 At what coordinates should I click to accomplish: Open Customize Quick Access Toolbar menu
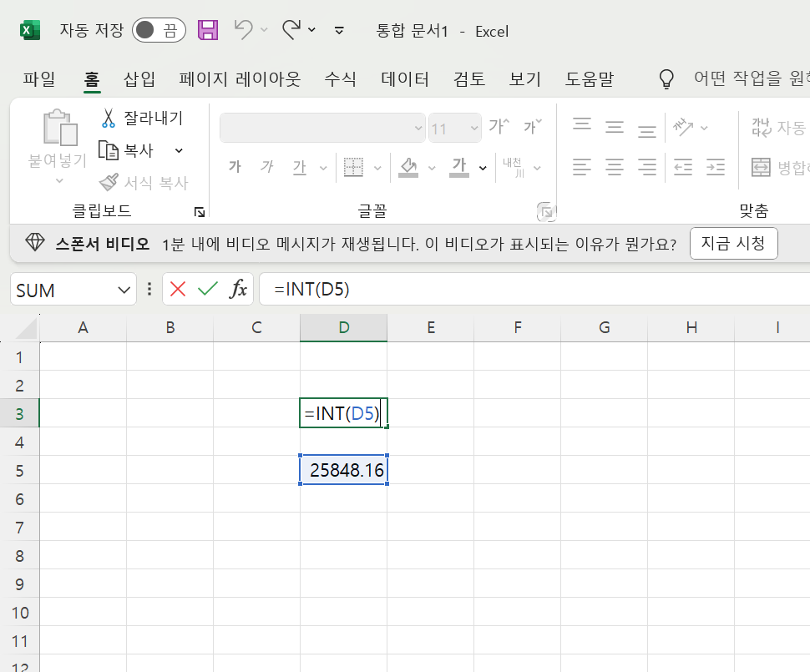(x=339, y=31)
